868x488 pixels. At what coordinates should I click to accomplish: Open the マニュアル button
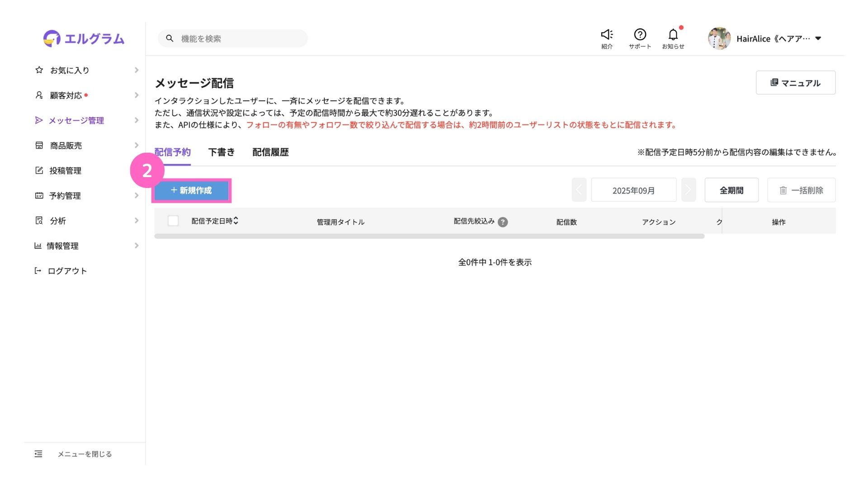click(x=795, y=83)
